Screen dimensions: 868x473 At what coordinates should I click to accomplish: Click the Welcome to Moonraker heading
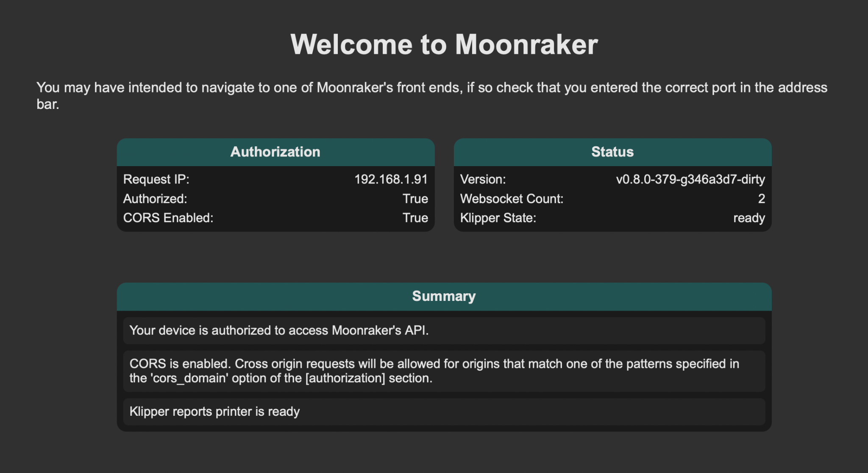[444, 45]
